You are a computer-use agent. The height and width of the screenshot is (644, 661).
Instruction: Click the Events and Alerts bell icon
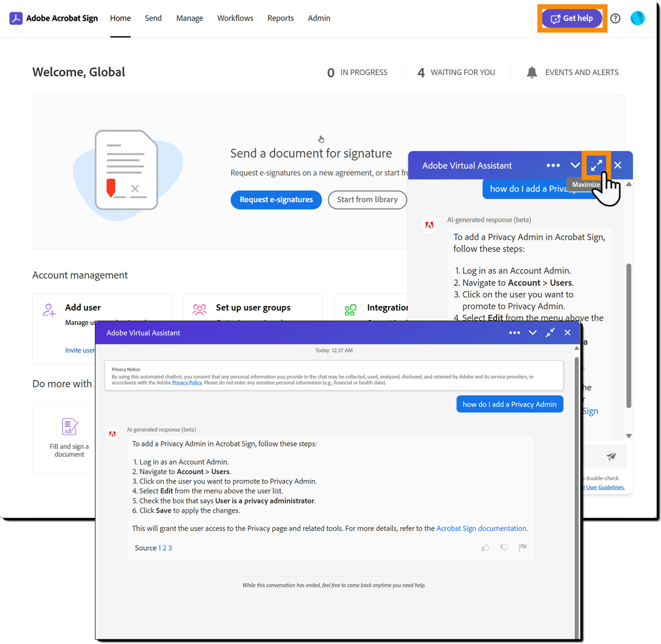point(532,72)
